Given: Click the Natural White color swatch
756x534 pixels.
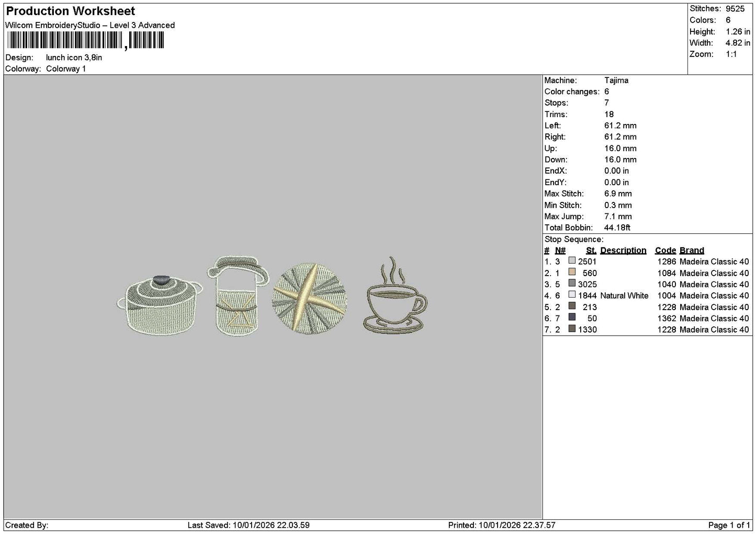Looking at the screenshot, I should click(x=572, y=295).
